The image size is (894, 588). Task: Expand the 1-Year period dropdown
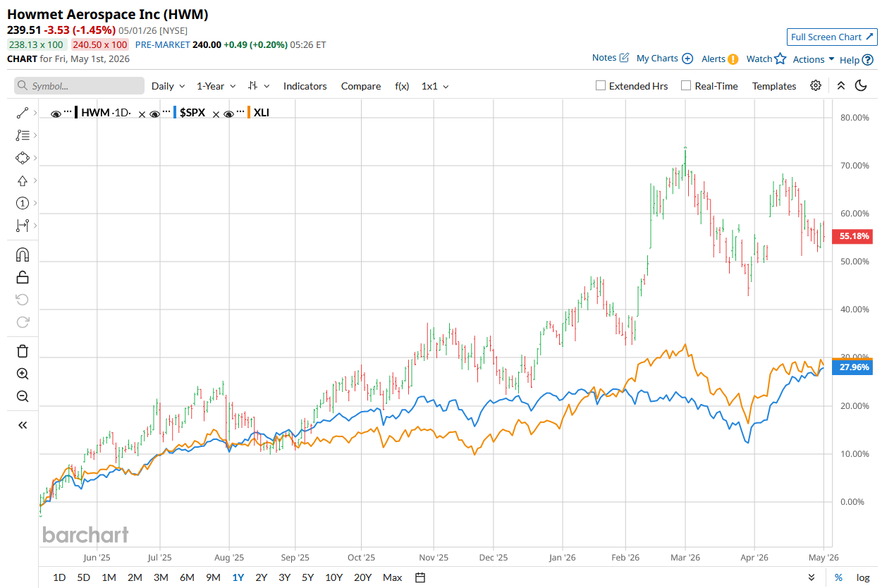click(216, 86)
